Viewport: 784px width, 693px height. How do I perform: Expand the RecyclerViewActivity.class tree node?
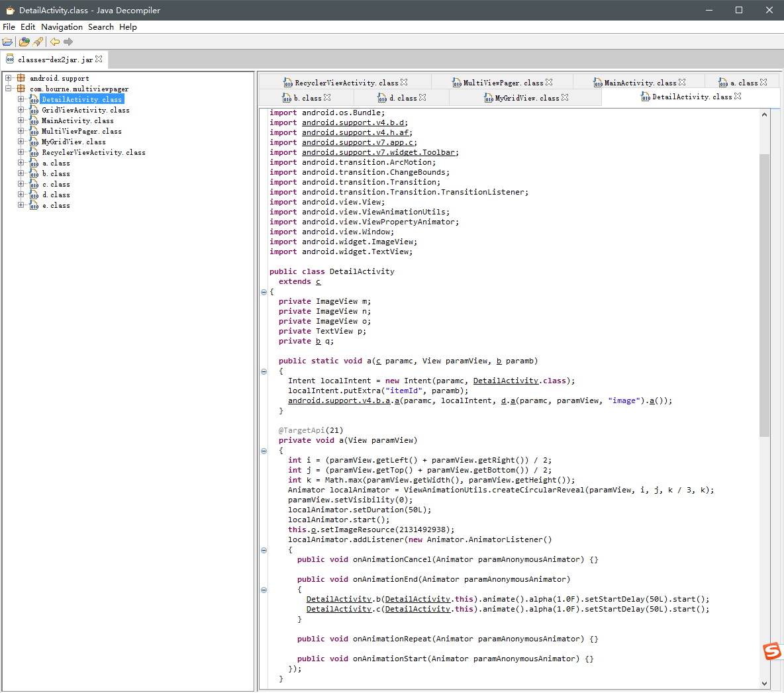point(21,152)
